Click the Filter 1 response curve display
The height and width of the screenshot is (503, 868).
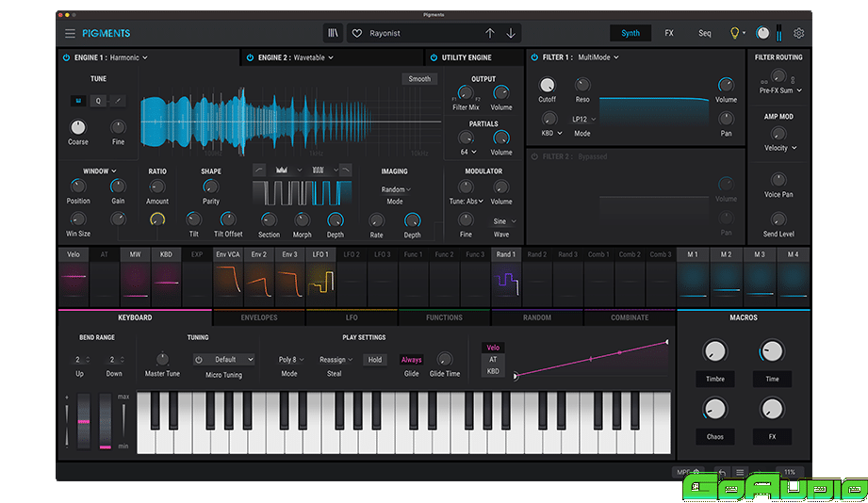654,112
